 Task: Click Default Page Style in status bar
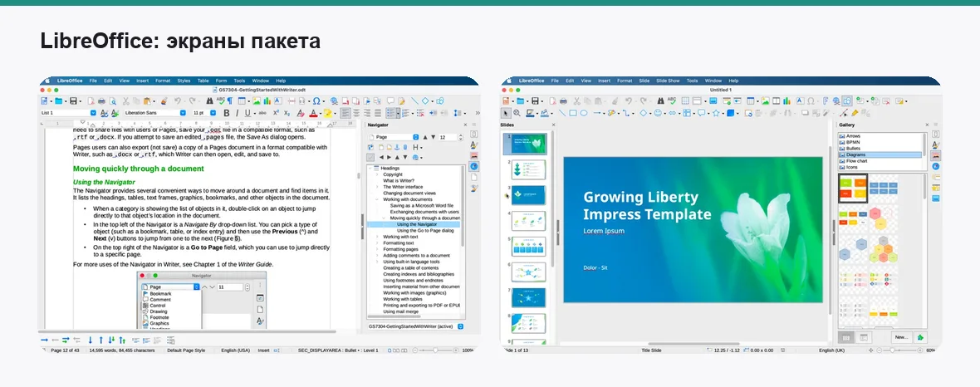(186, 350)
